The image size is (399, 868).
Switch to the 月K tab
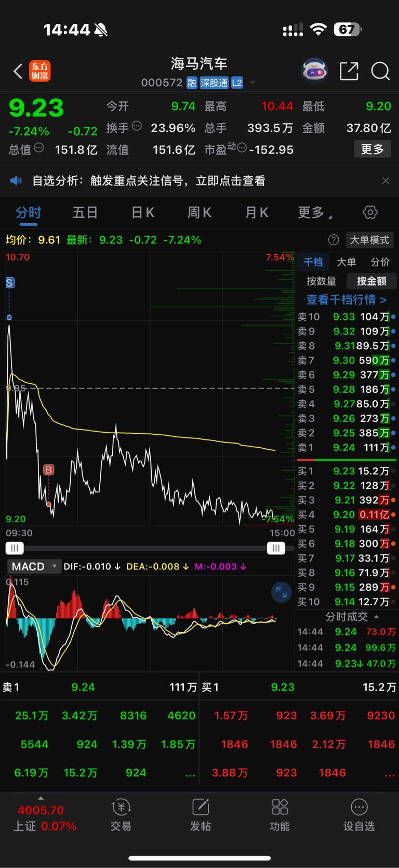pyautogui.click(x=257, y=212)
